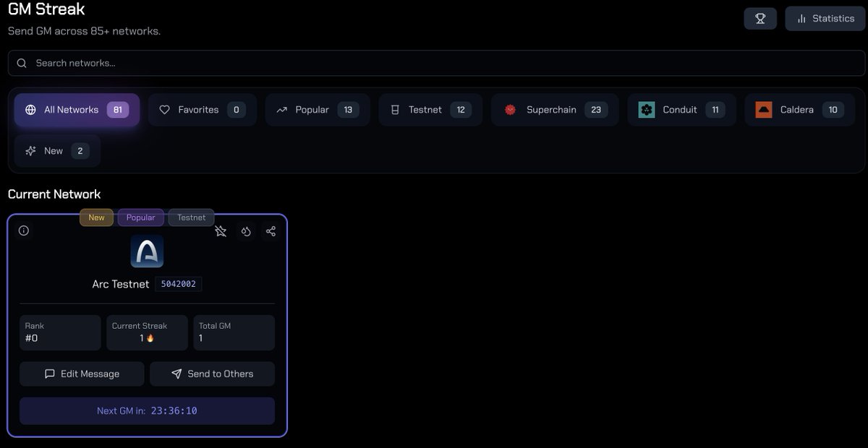Click the GM Streak title

46,9
